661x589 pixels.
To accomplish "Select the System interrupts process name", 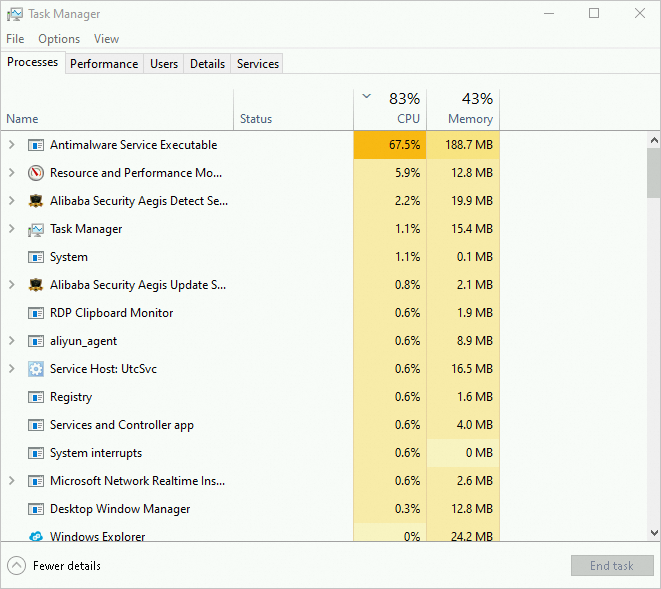I will [96, 453].
